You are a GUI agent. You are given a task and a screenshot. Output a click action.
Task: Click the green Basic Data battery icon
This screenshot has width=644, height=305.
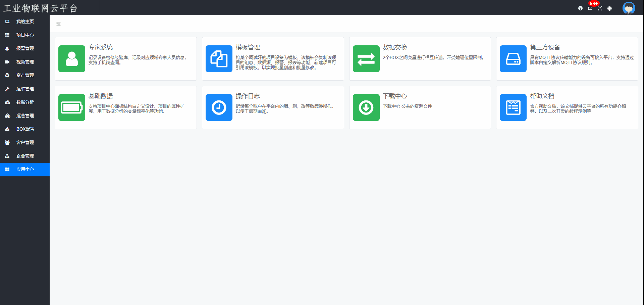click(71, 107)
